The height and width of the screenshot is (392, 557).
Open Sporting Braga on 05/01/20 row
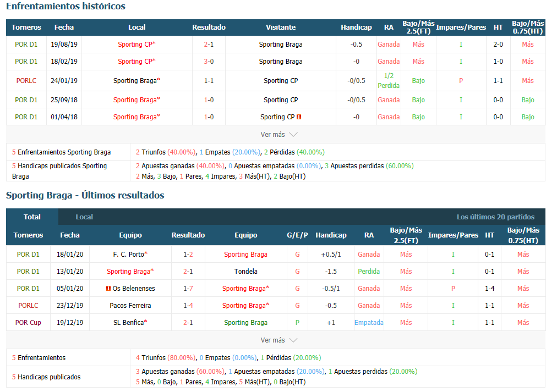[246, 289]
